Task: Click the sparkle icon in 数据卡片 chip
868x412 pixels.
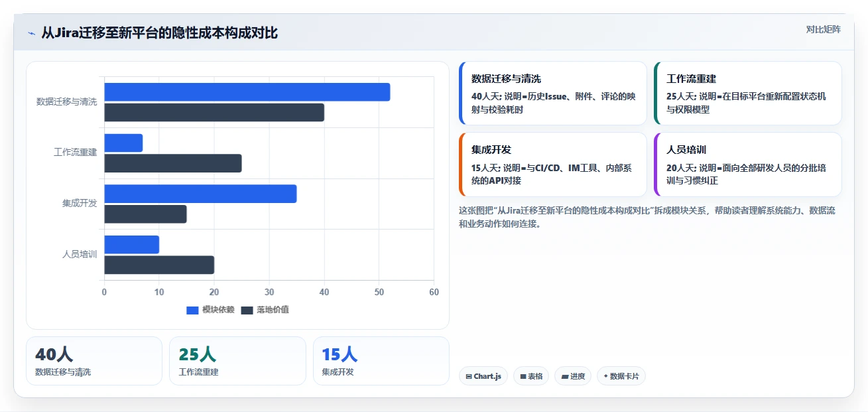Action: (x=605, y=376)
